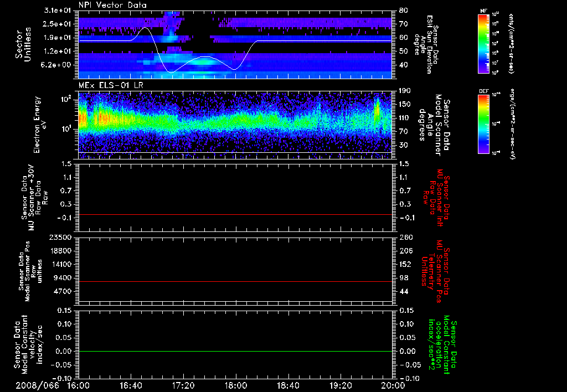
Task: Click the 3.1e+01 sector tick label
Action: pos(58,11)
